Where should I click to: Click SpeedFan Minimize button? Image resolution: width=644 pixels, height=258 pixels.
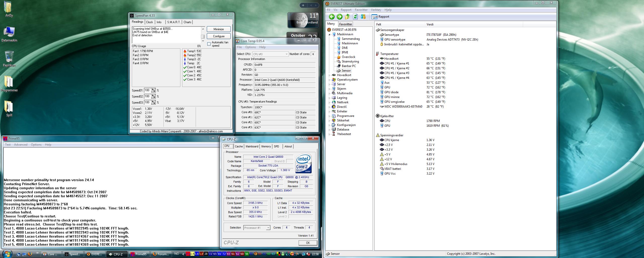click(x=219, y=29)
